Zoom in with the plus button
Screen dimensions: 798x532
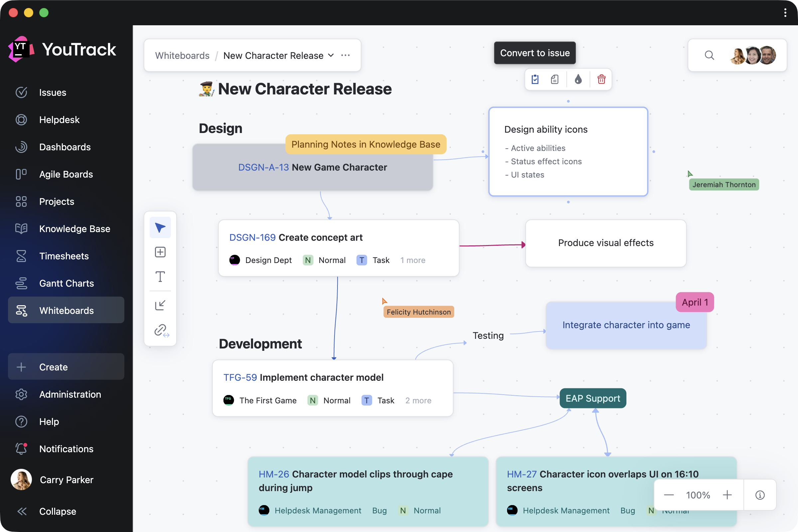click(x=727, y=495)
